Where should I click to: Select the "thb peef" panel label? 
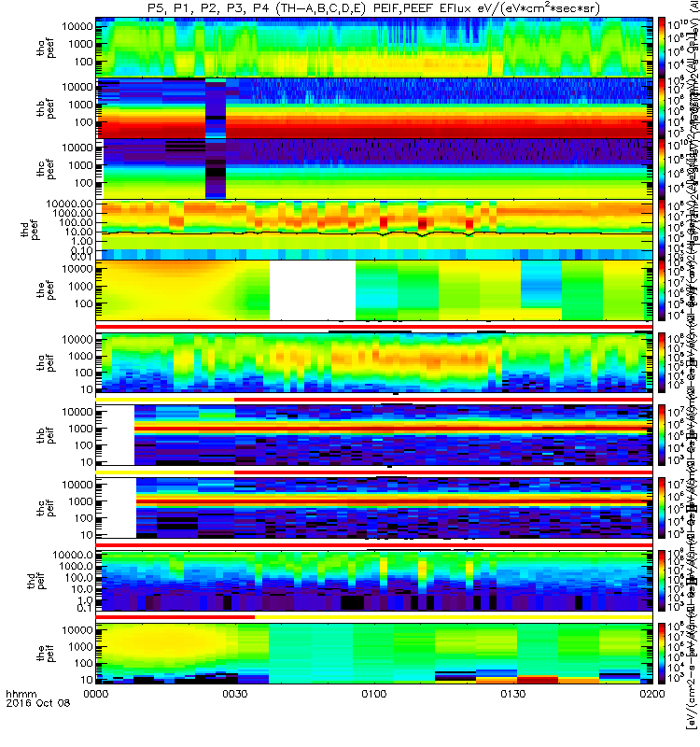coord(46,109)
